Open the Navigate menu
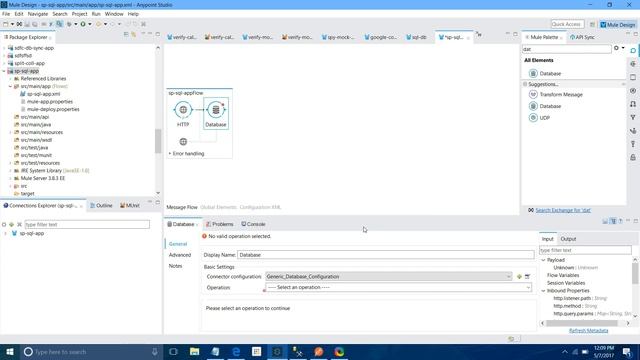 pos(38,14)
